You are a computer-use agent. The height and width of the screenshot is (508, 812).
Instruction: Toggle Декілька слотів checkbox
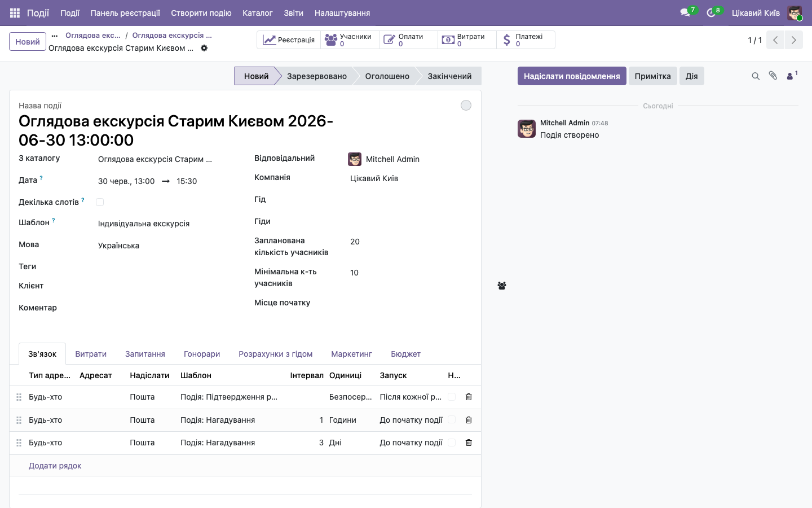(100, 202)
